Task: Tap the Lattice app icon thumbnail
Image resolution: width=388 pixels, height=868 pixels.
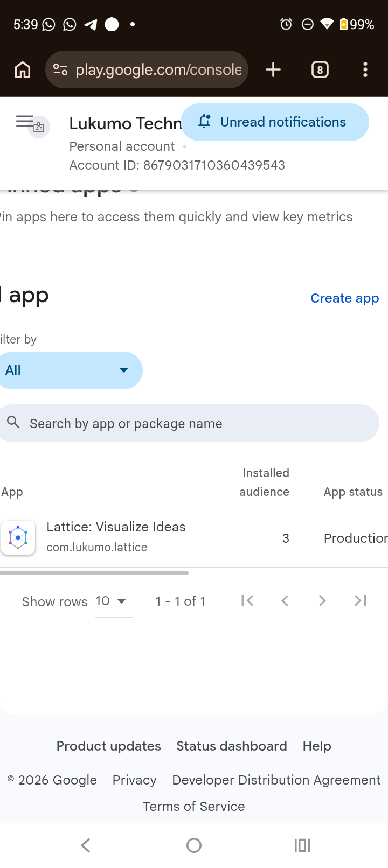Action: [18, 537]
